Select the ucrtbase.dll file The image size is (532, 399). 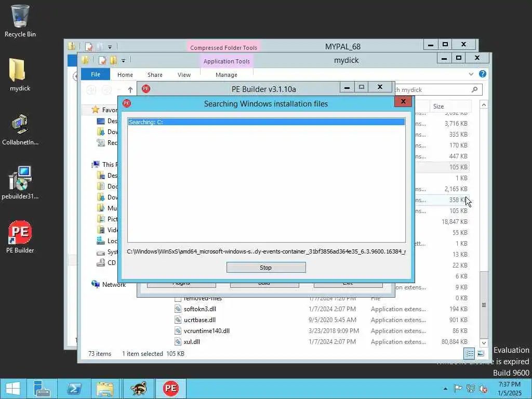pos(199,320)
